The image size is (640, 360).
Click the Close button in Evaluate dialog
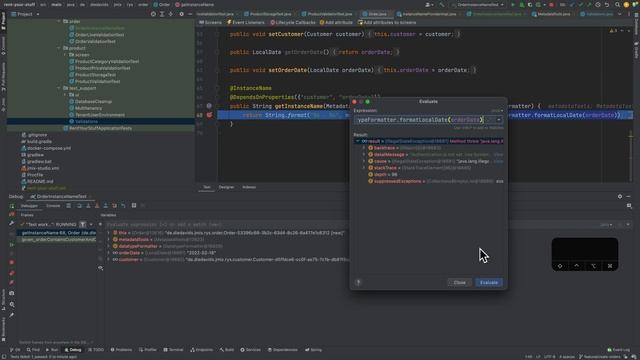pos(460,282)
